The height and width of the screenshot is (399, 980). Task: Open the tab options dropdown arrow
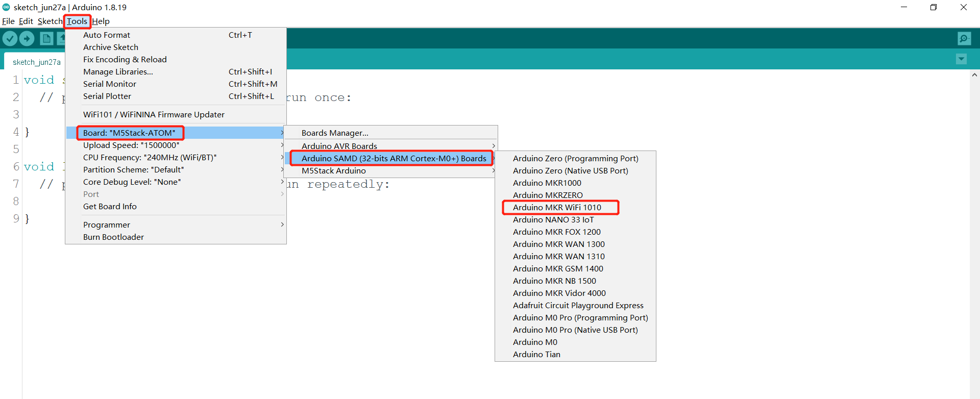pos(961,59)
